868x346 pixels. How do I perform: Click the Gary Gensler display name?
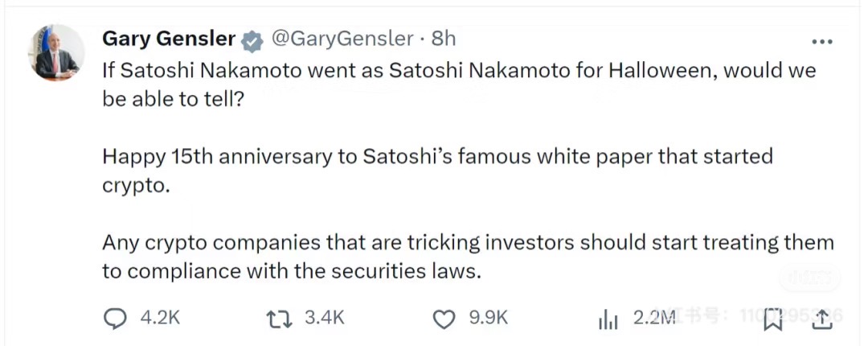tap(169, 39)
